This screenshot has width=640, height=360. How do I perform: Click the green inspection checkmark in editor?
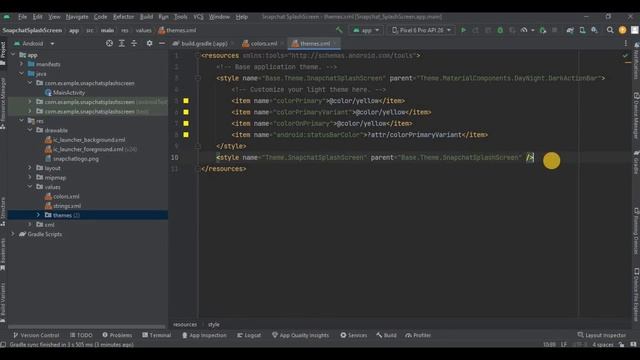(625, 56)
